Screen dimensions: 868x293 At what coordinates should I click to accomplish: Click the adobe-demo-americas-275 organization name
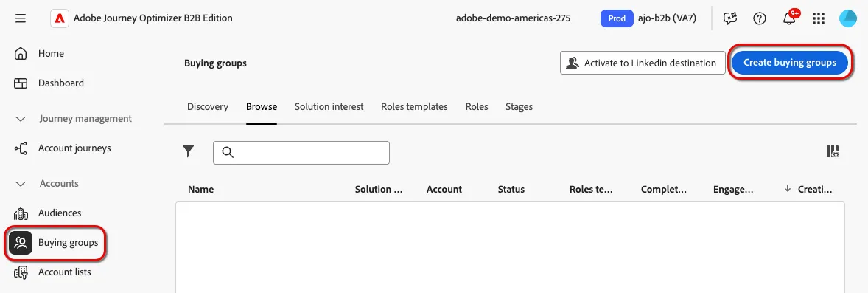click(513, 18)
